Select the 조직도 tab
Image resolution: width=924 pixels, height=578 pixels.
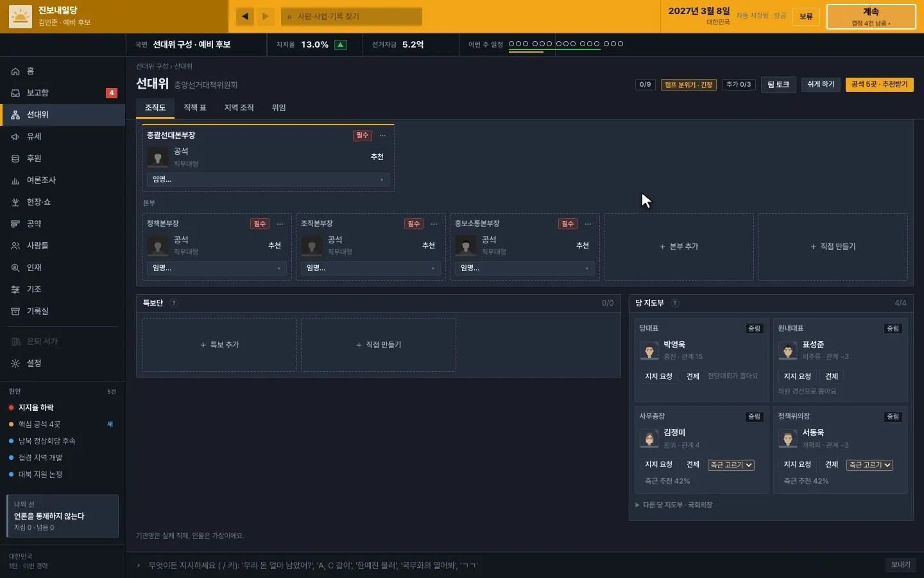[x=155, y=108]
